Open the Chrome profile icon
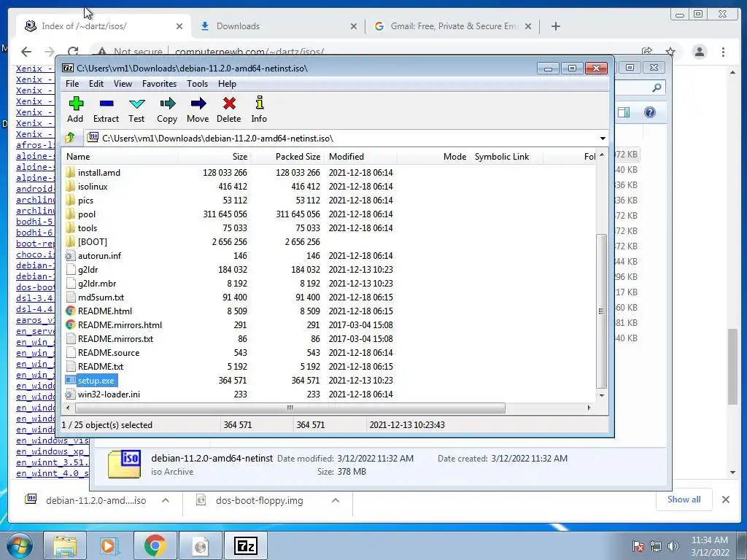747x560 pixels. click(x=700, y=52)
